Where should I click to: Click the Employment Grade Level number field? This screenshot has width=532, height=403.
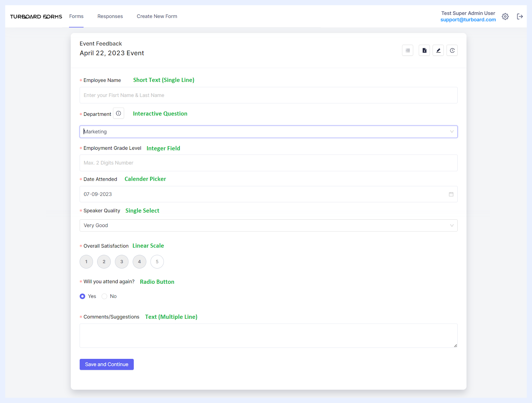(x=269, y=163)
